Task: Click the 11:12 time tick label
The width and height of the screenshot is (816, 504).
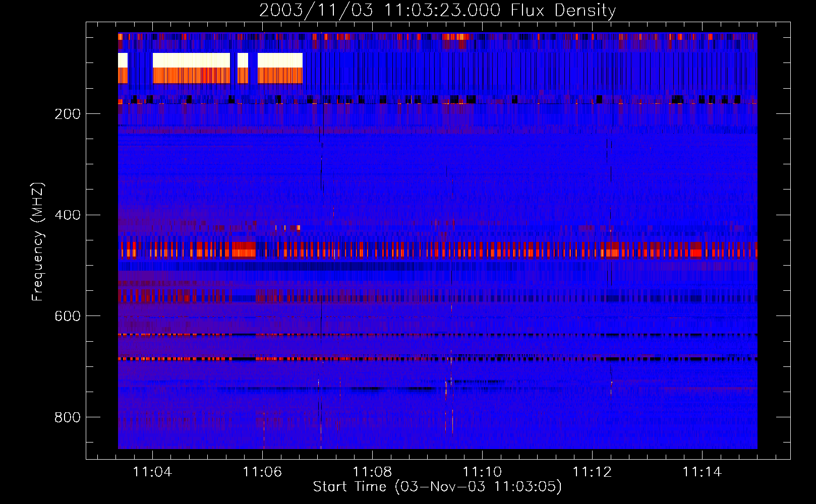Action: coord(592,472)
